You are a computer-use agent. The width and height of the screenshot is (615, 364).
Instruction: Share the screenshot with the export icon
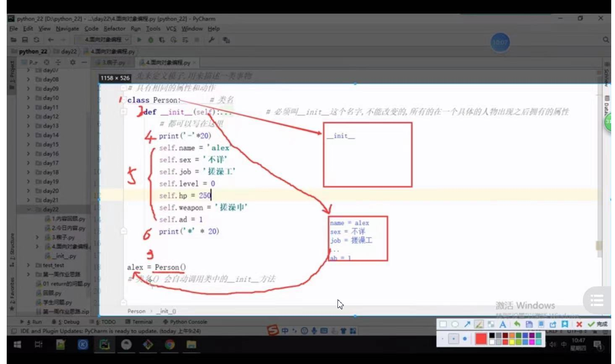(x=553, y=324)
